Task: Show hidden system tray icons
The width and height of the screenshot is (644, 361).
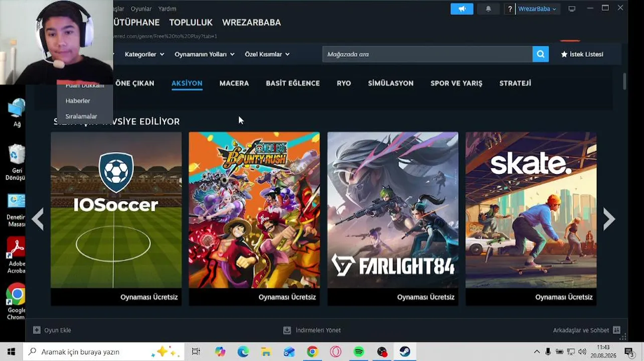Action: 537,351
